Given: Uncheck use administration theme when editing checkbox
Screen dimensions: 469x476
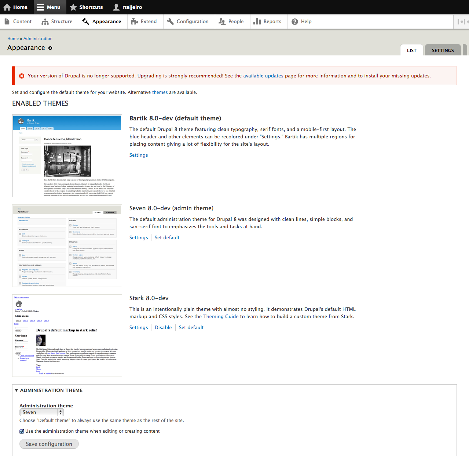Looking at the screenshot, I should click(x=22, y=431).
